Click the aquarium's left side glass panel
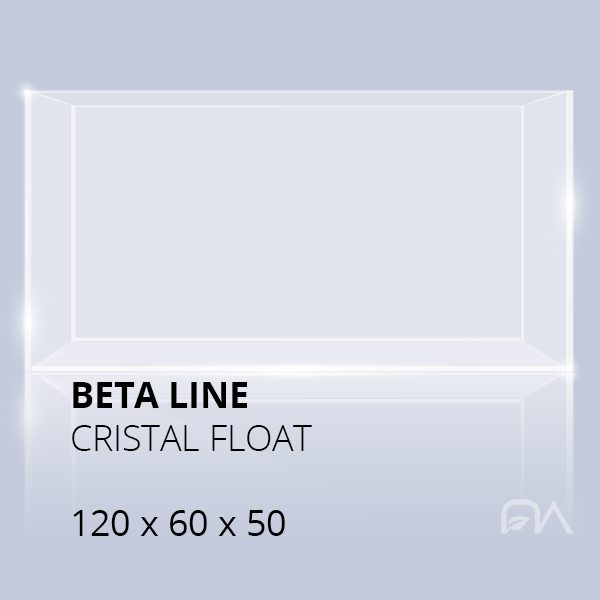600x600 pixels. click(50, 225)
